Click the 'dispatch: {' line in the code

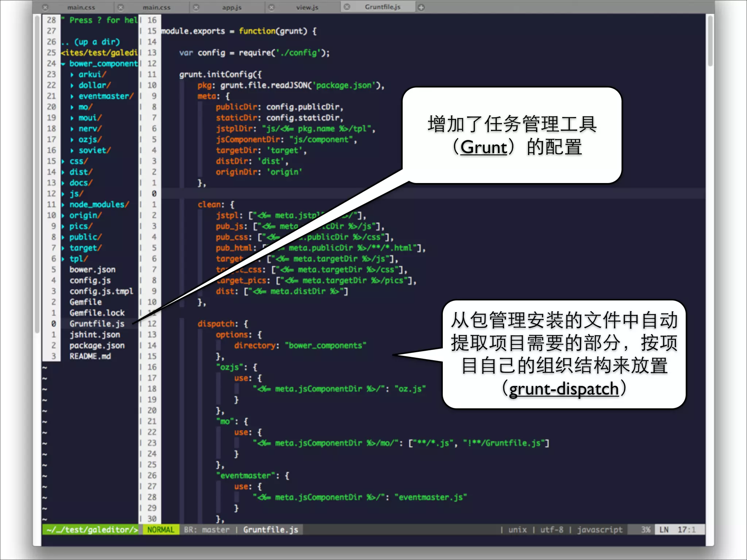(x=223, y=324)
